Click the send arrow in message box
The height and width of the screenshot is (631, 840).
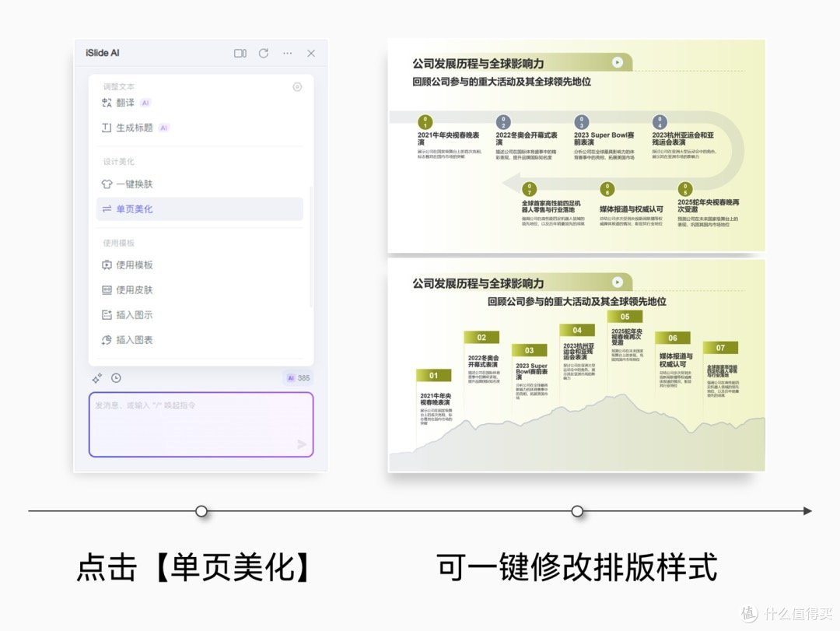302,444
